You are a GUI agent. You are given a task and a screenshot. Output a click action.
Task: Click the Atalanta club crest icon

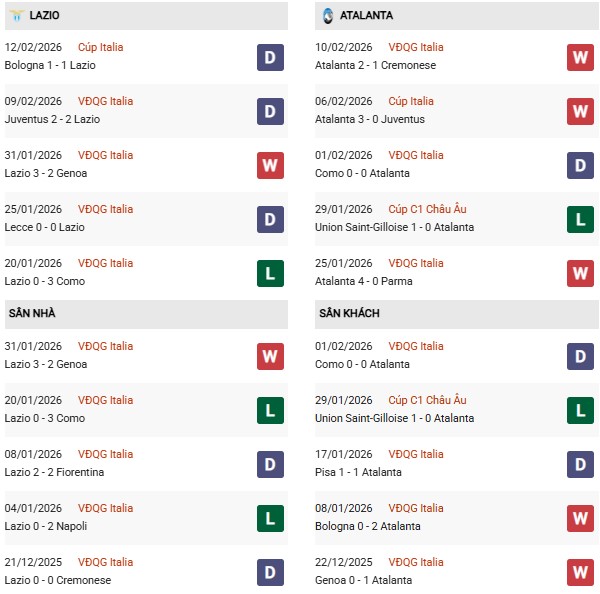(x=327, y=16)
